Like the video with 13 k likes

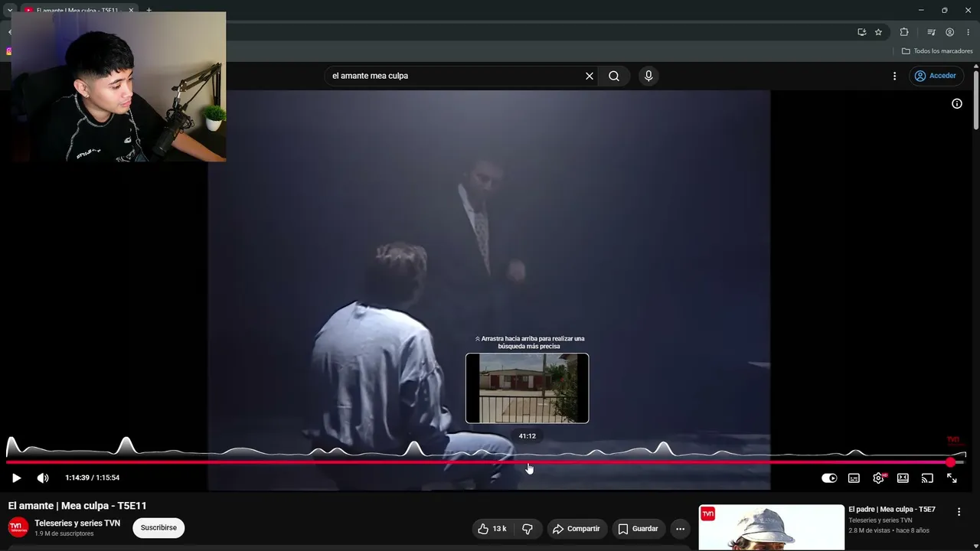492,529
